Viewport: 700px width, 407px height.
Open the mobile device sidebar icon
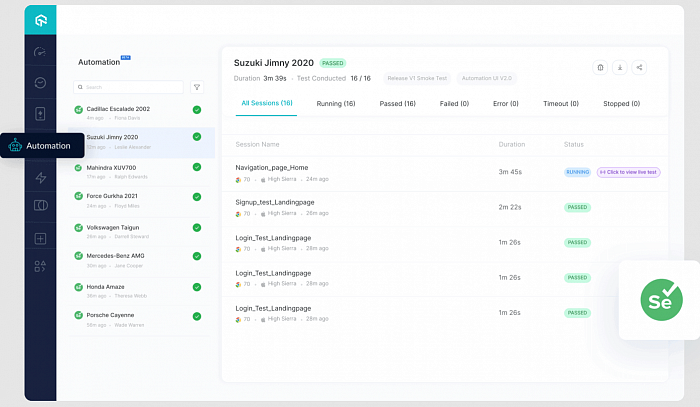coord(40,114)
